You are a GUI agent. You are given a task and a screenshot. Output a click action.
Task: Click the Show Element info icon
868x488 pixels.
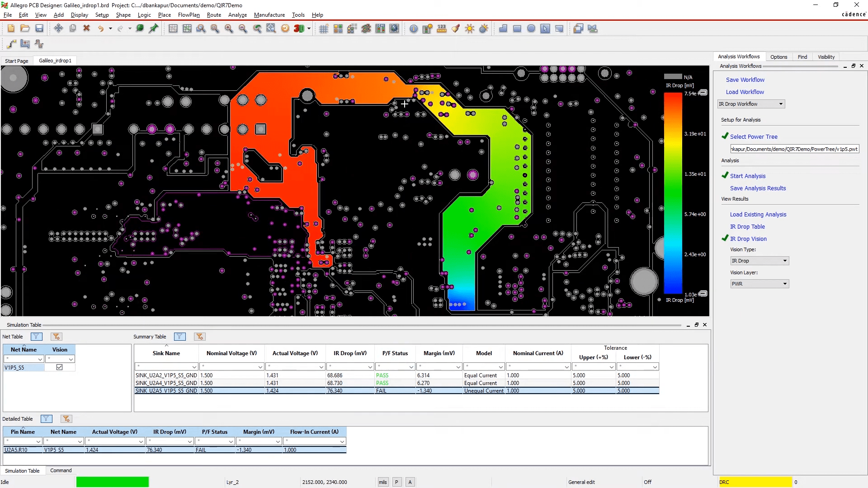(414, 28)
